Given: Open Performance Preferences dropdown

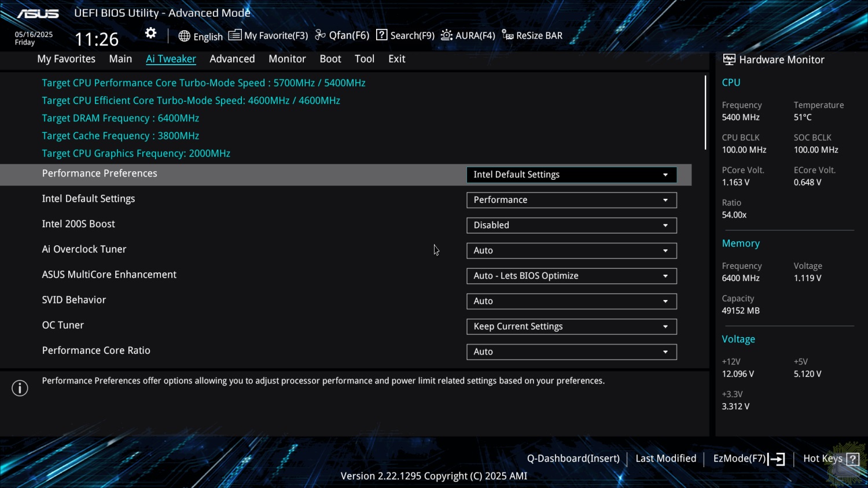Looking at the screenshot, I should tap(572, 175).
